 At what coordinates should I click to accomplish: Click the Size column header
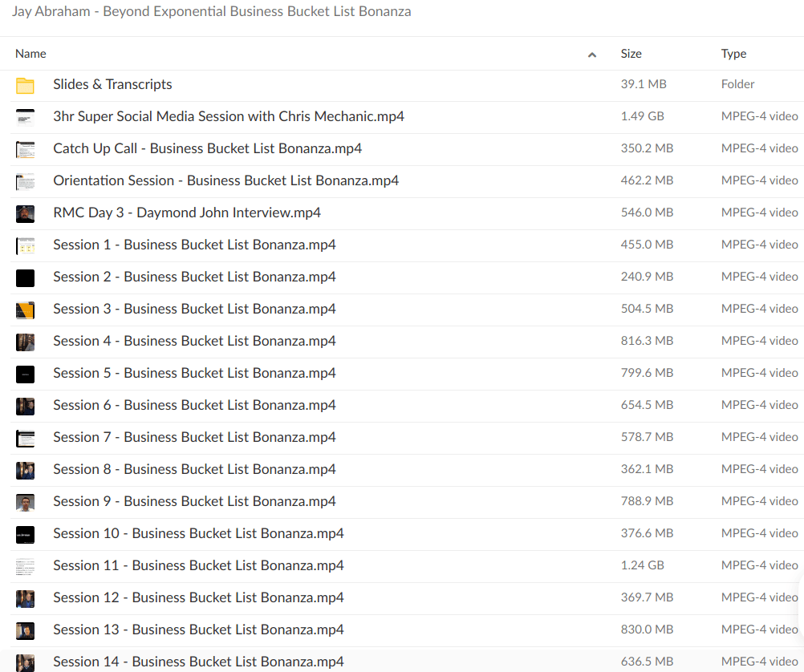click(x=631, y=54)
